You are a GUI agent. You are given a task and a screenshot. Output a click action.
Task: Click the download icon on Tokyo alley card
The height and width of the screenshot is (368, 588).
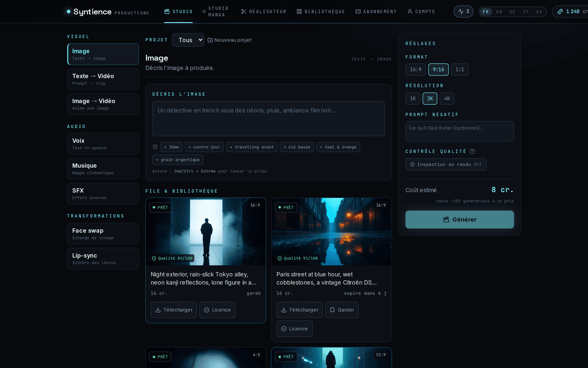tap(158, 310)
